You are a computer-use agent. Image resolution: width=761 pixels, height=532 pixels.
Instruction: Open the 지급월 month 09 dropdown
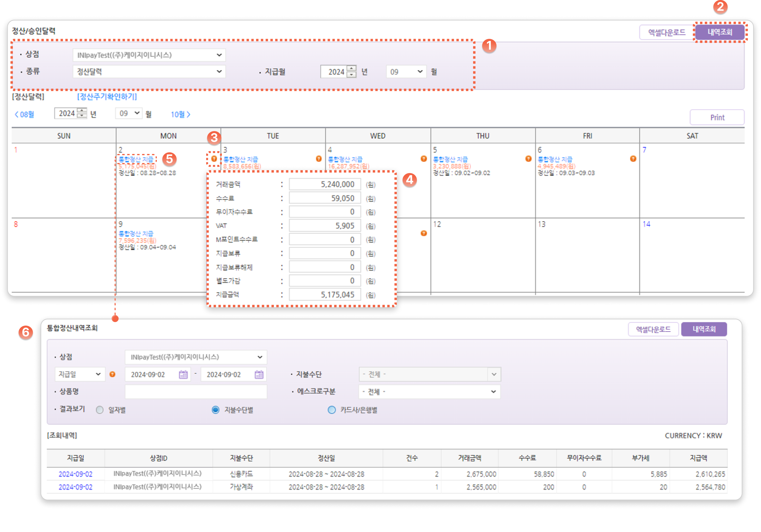406,72
